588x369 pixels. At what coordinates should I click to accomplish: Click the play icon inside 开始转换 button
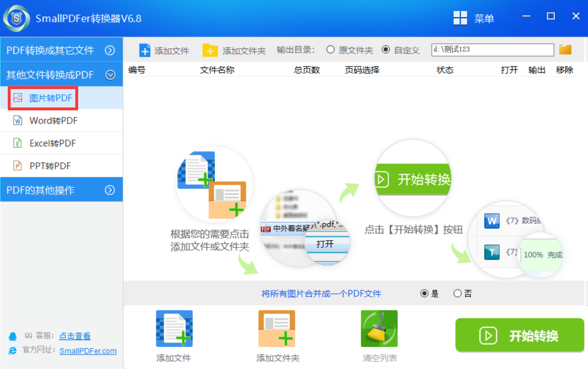(488, 335)
